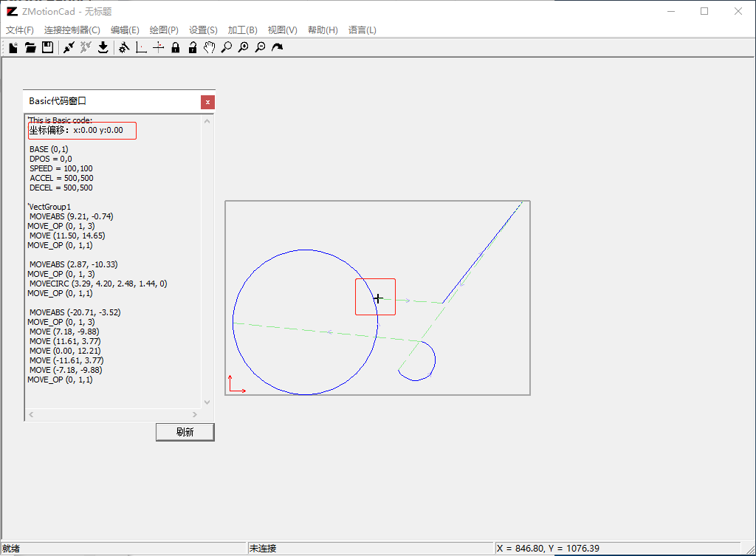
Task: Click the curved arrow redo icon
Action: (278, 47)
